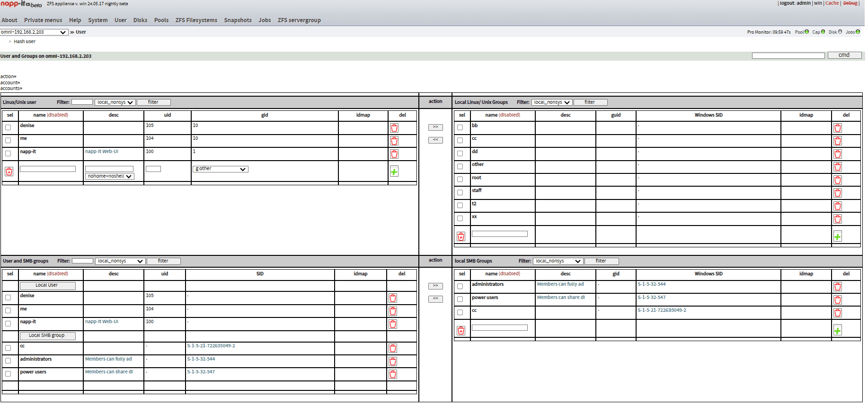Select denise checkbox in Linux/Unix user table
Viewport: 868px width, 407px height.
pos(8,127)
